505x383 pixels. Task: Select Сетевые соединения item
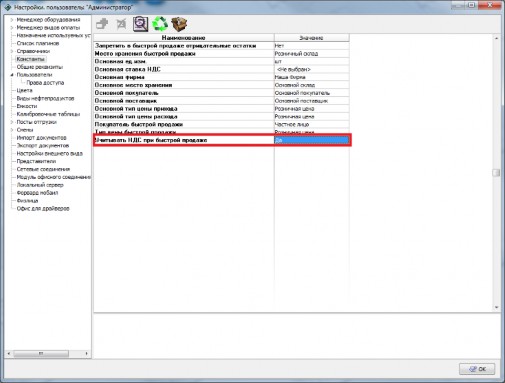point(43,169)
